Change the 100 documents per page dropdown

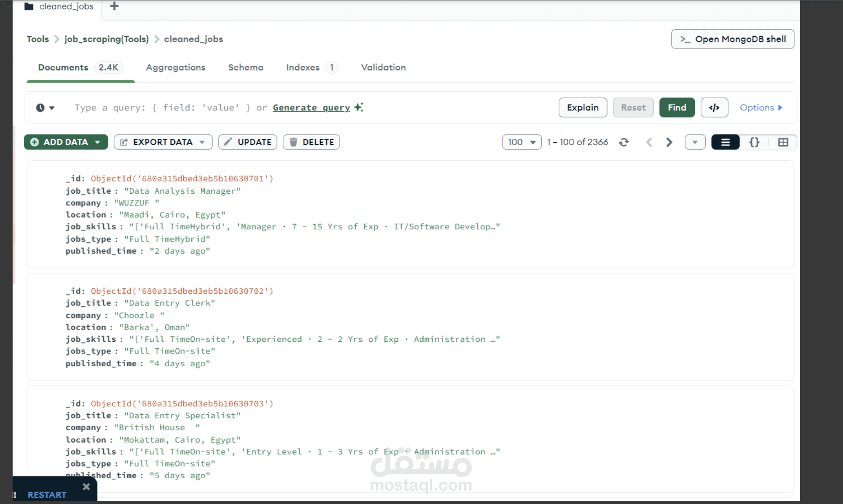pyautogui.click(x=521, y=142)
